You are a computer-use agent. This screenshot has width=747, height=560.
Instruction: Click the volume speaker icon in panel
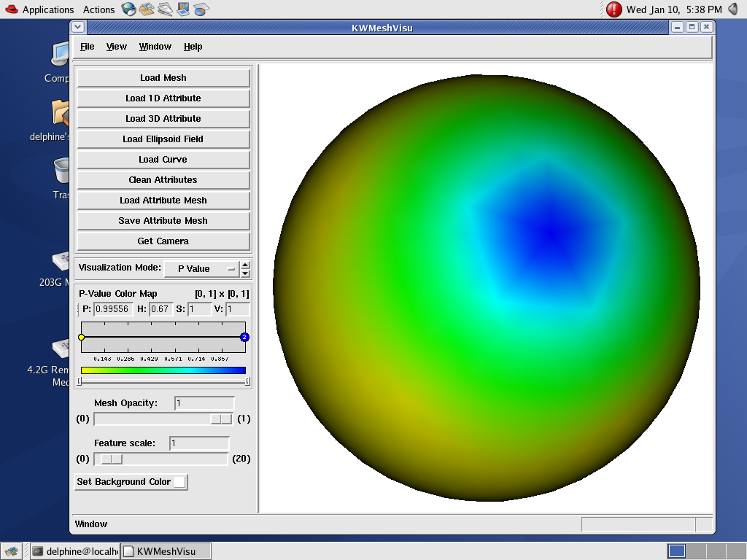pyautogui.click(x=732, y=9)
